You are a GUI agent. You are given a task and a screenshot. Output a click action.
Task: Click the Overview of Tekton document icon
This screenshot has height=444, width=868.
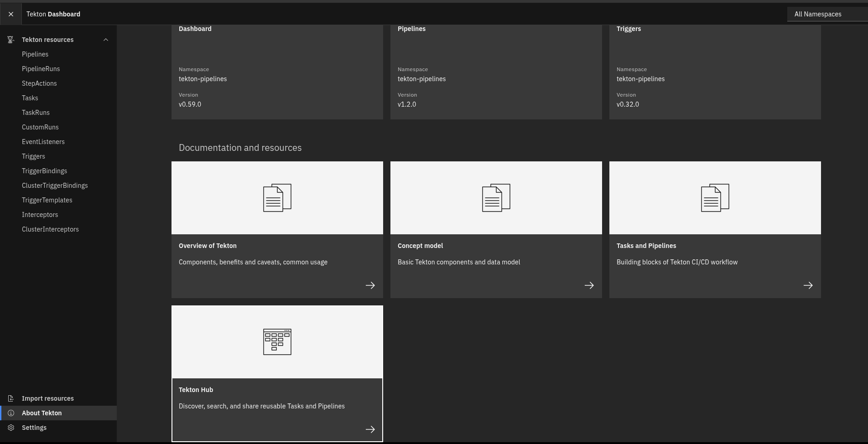[x=277, y=198]
